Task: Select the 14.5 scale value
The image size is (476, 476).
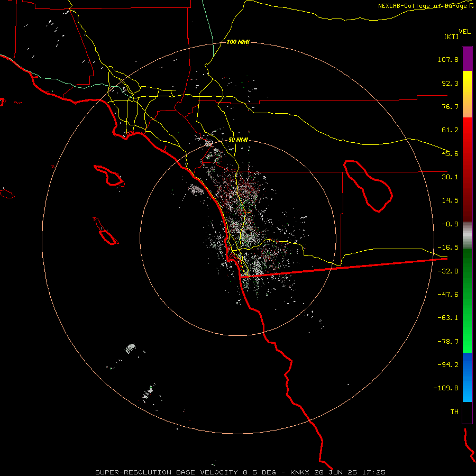Action: pyautogui.click(x=450, y=200)
